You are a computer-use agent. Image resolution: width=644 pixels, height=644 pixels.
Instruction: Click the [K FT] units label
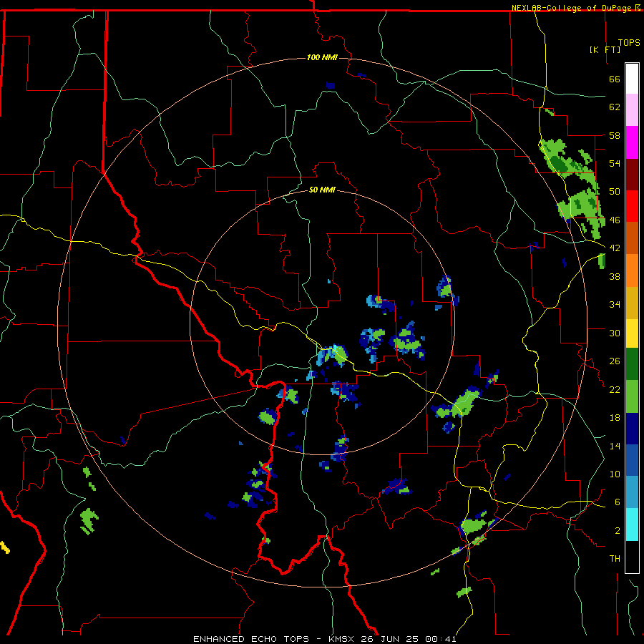pyautogui.click(x=605, y=49)
